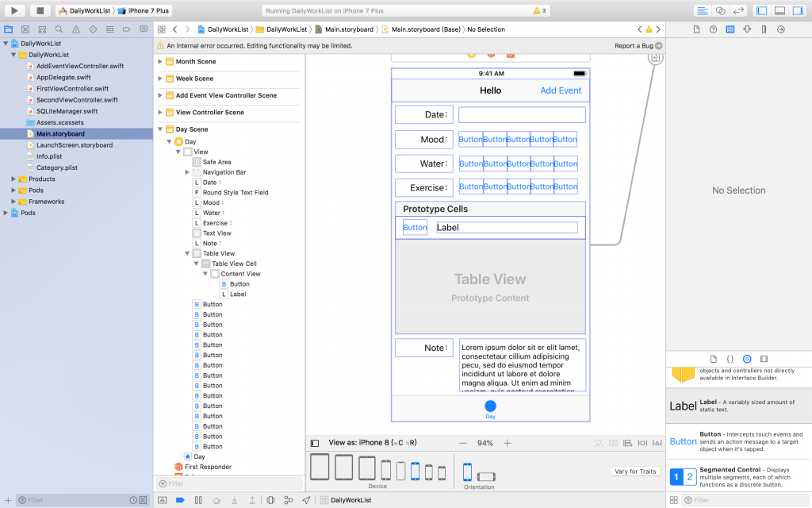Viewport: 812px width, 508px height.
Task: Open Simulate Location arrow in debug bar
Action: click(x=307, y=500)
